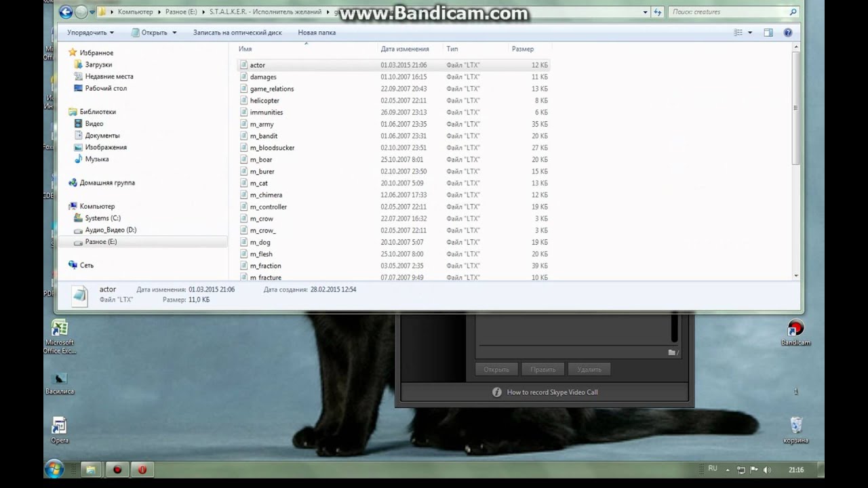
Task: Select the m_chimera file
Action: (x=266, y=195)
